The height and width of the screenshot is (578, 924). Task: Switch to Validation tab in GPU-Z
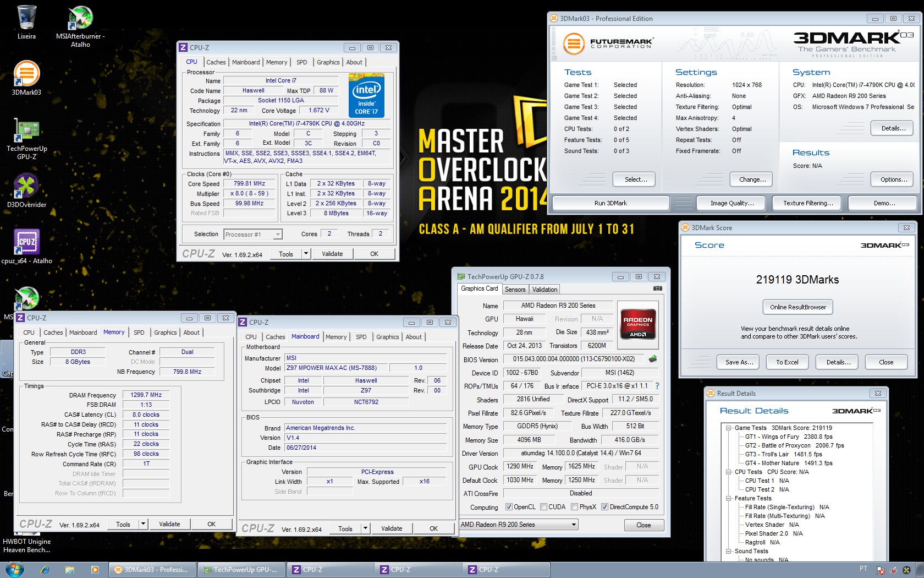[x=544, y=290]
